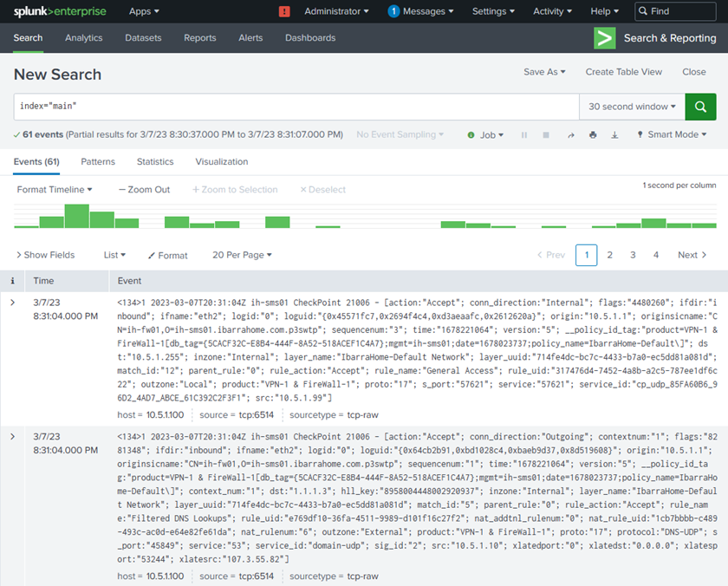Click the Find magnifier icon
The width and height of the screenshot is (728, 586).
(643, 11)
